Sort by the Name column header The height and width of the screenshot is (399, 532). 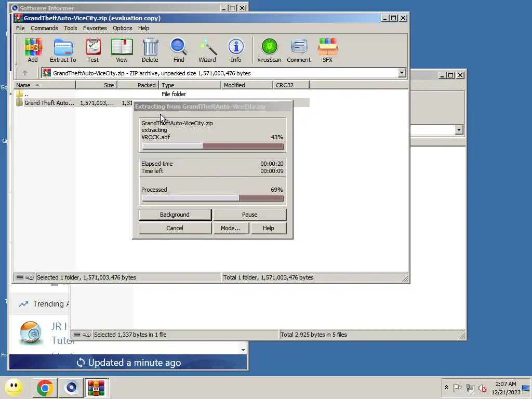(x=45, y=85)
